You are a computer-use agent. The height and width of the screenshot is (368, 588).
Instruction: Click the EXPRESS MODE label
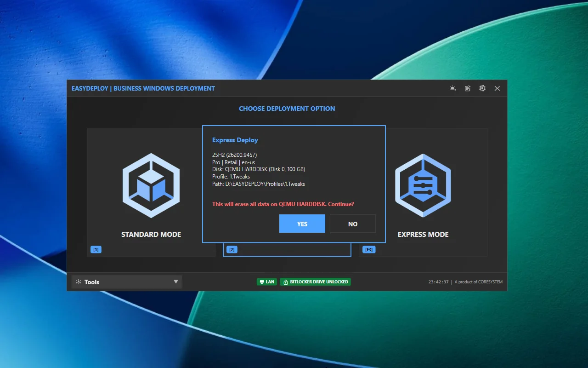[x=423, y=235]
